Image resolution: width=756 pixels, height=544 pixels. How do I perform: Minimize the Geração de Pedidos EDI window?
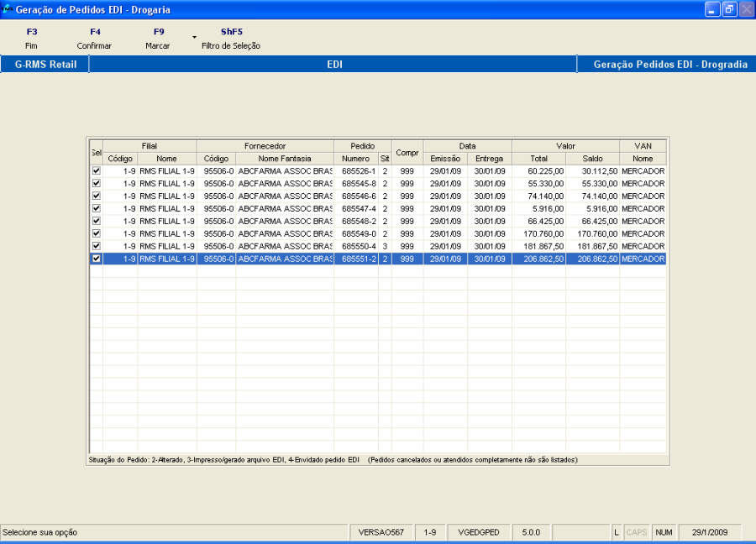[x=712, y=9]
